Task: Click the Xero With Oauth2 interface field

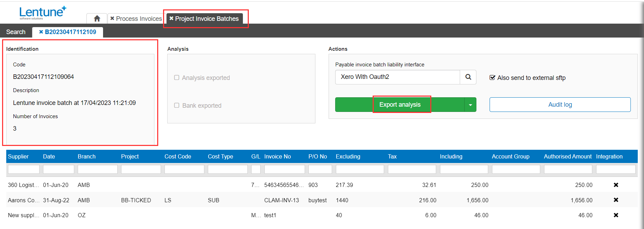Action: pos(398,77)
